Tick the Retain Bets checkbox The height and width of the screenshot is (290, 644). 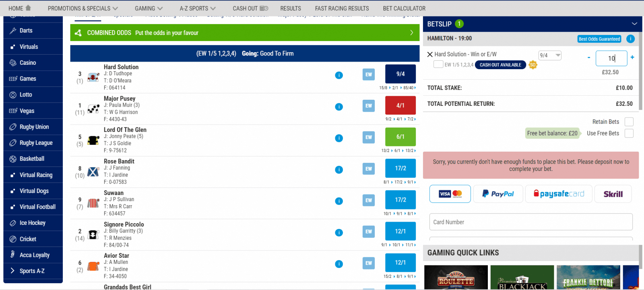[x=629, y=122]
